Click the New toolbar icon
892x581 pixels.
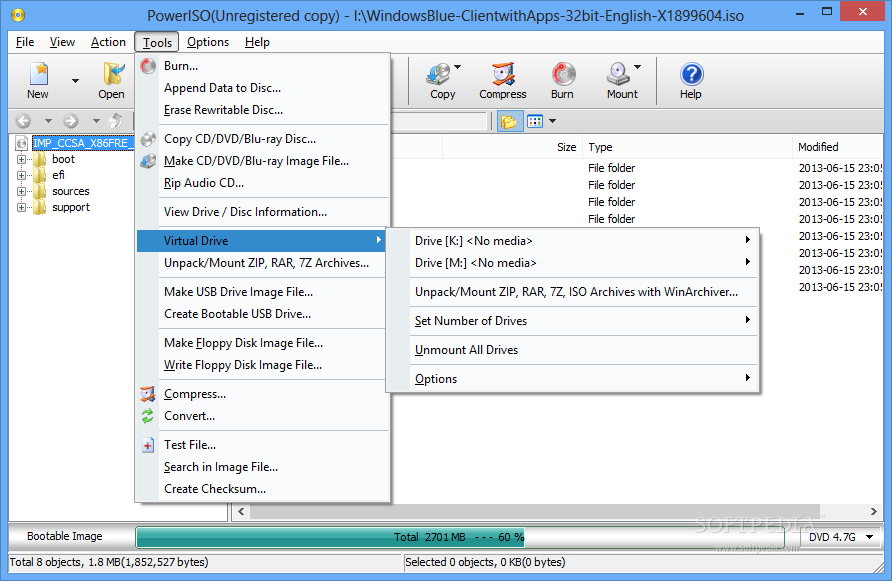(x=38, y=74)
